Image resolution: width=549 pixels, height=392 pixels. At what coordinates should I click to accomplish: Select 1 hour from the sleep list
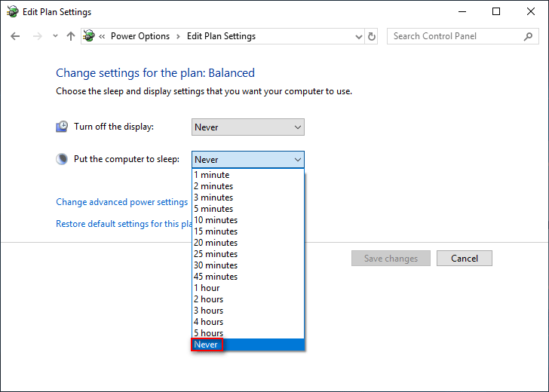tap(207, 288)
